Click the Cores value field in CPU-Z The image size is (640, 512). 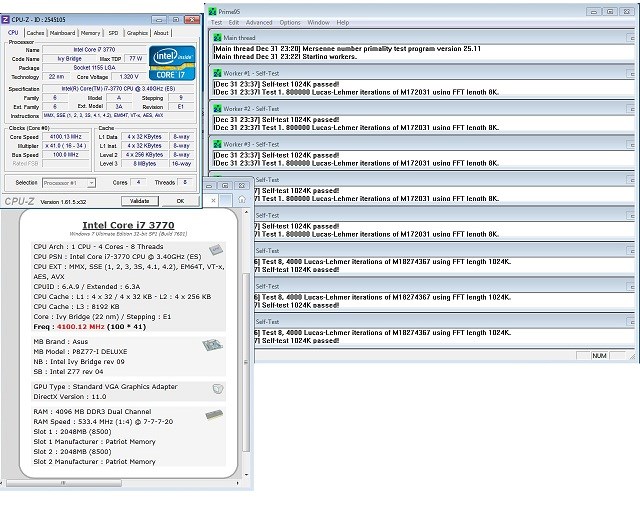point(138,183)
